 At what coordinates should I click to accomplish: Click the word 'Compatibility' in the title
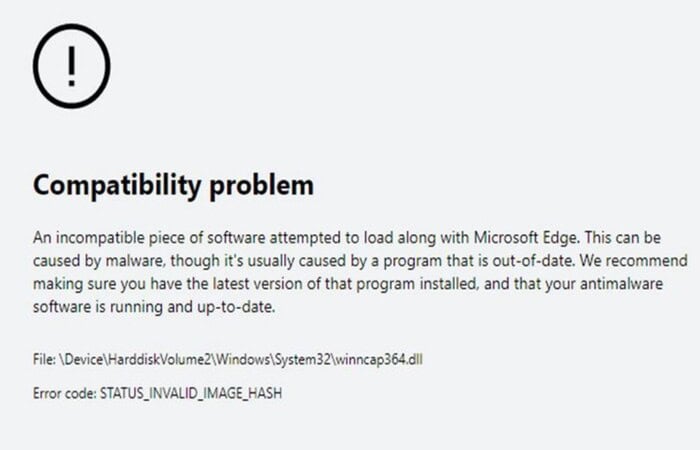point(117,186)
